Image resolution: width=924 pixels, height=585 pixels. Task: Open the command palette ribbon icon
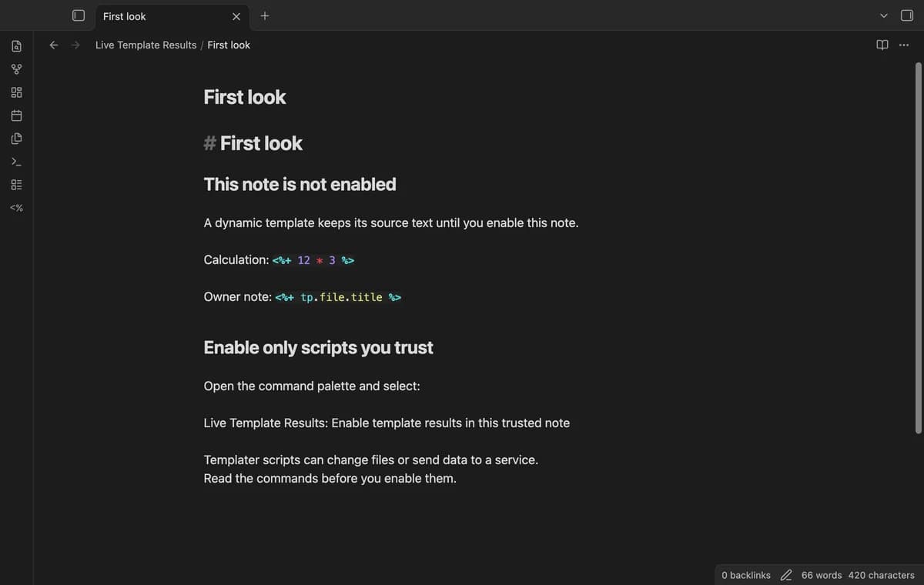16,162
